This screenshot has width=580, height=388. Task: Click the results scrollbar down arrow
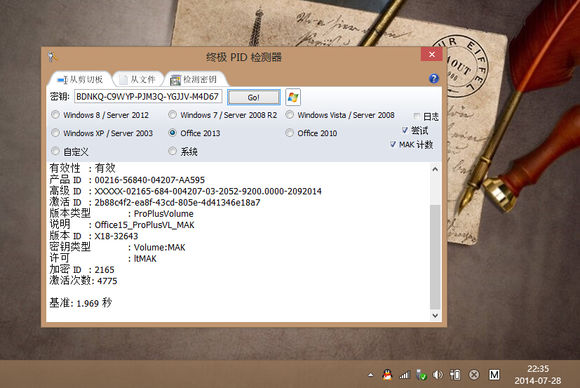tap(435, 316)
